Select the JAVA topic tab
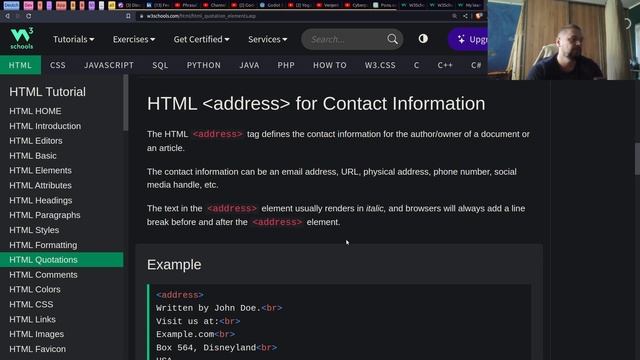 point(249,65)
